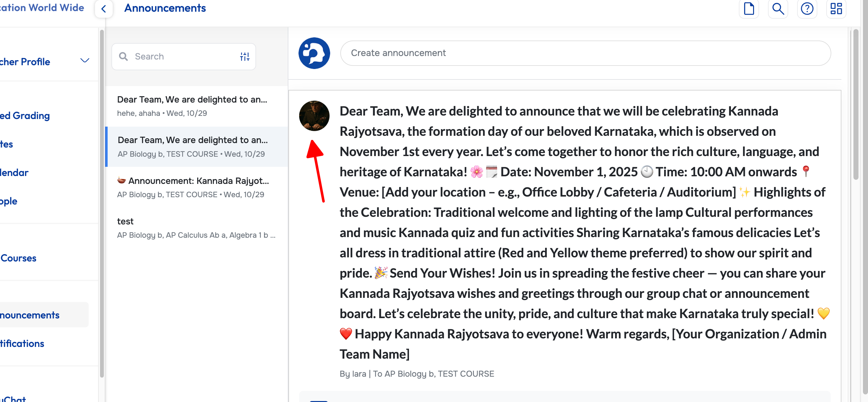This screenshot has width=868, height=402.
Task: Click the magnifier search icon in header
Action: pyautogui.click(x=778, y=9)
